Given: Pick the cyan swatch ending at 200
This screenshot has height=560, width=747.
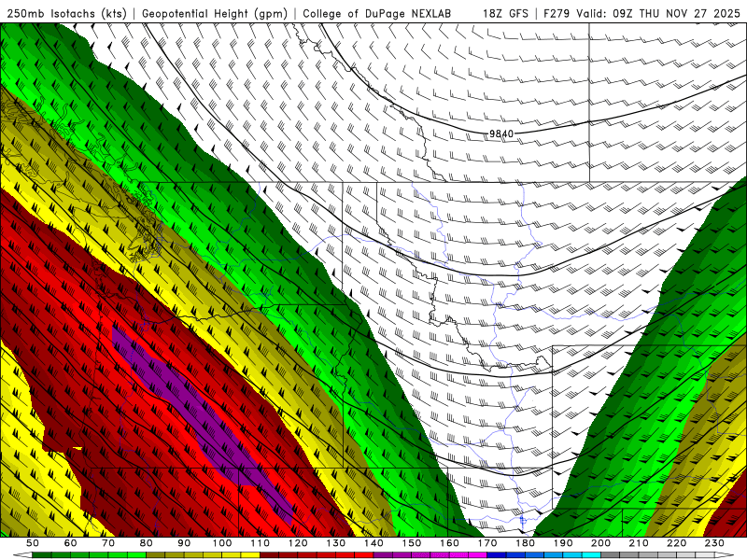Looking at the screenshot, I should click(591, 554).
